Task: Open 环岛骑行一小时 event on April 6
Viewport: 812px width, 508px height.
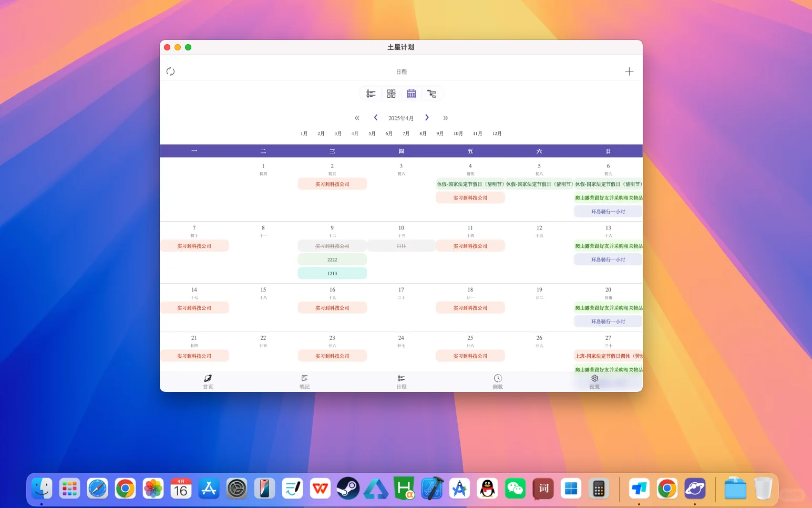Action: point(608,211)
